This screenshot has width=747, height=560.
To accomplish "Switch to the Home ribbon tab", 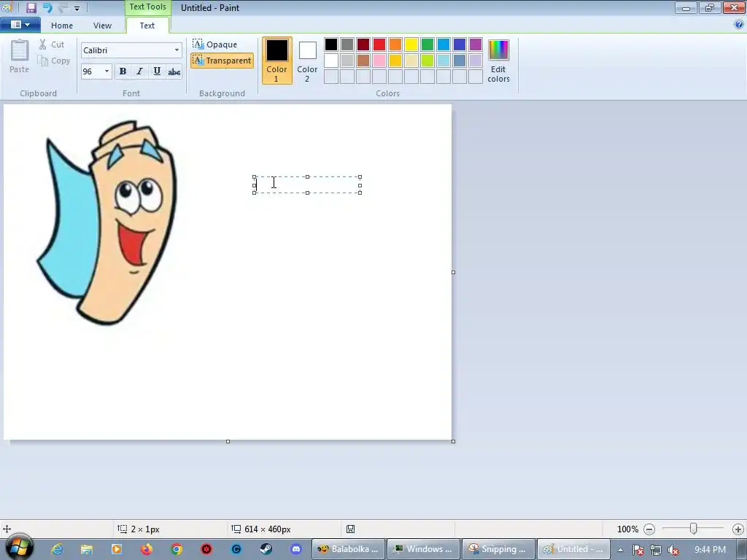I will 62,26.
